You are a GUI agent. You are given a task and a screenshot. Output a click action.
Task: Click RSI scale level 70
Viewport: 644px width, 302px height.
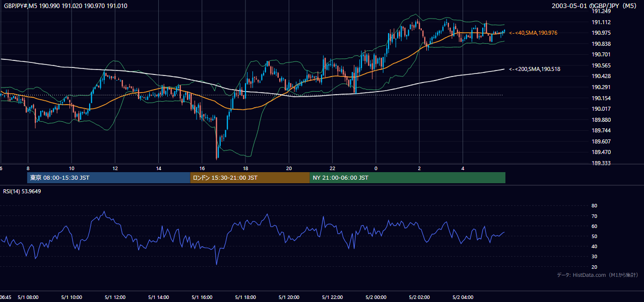click(595, 216)
